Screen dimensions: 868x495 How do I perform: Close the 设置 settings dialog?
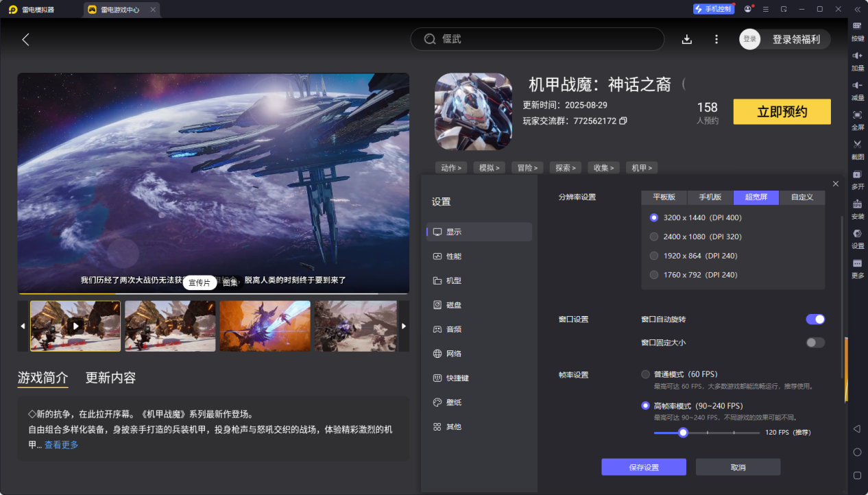835,184
